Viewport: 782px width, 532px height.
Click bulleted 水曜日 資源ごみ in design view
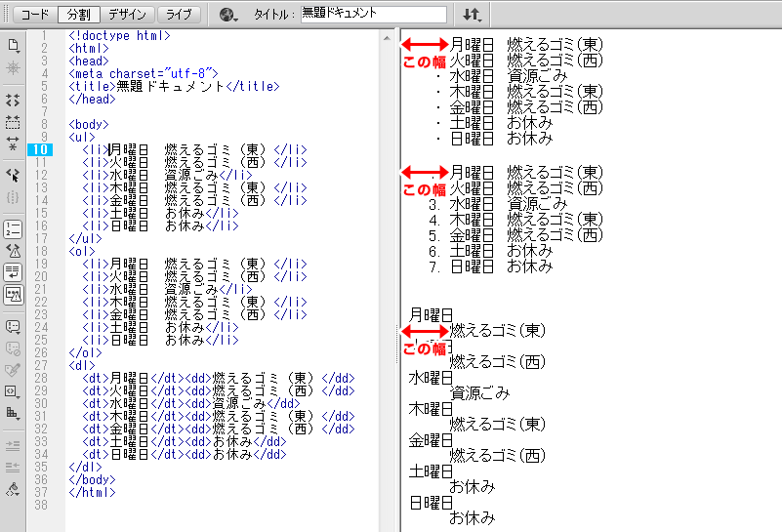(x=509, y=76)
